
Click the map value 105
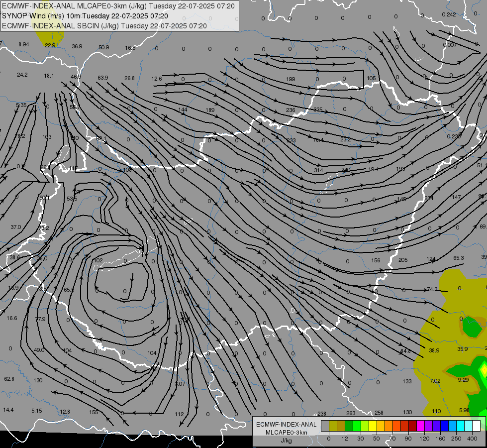click(371, 78)
